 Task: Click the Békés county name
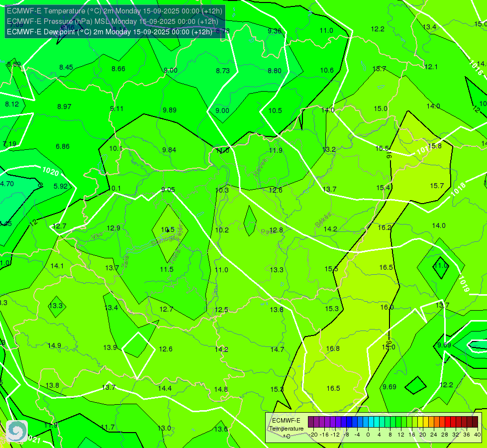[323, 220]
